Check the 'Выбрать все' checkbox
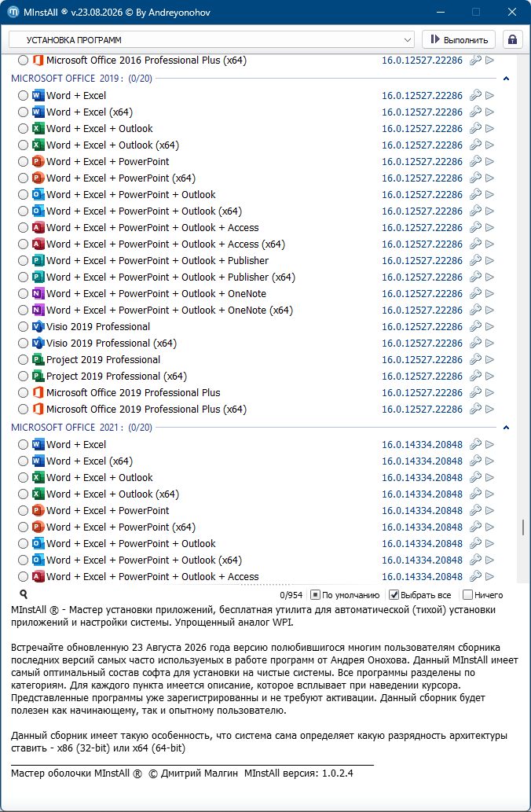Image resolution: width=531 pixels, height=812 pixels. (x=394, y=594)
